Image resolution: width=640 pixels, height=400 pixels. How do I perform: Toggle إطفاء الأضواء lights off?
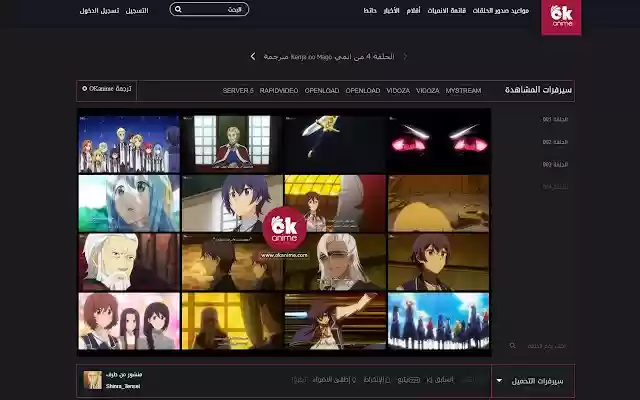(334, 380)
